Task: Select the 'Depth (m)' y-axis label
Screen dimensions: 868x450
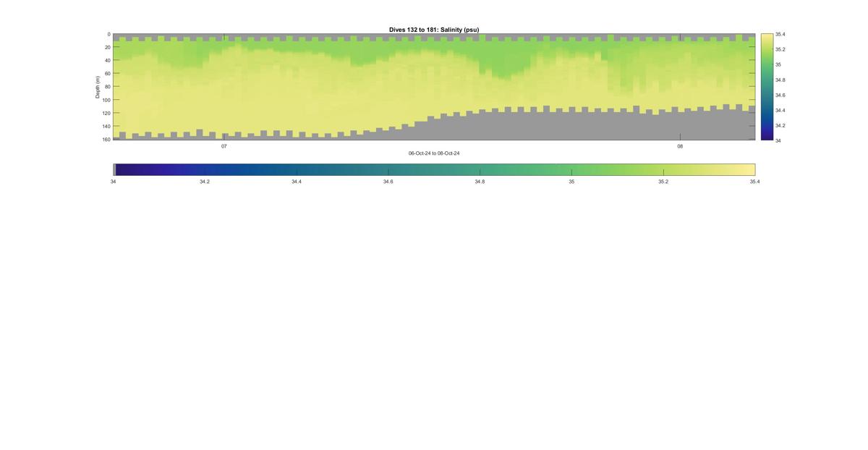Action: (x=98, y=87)
